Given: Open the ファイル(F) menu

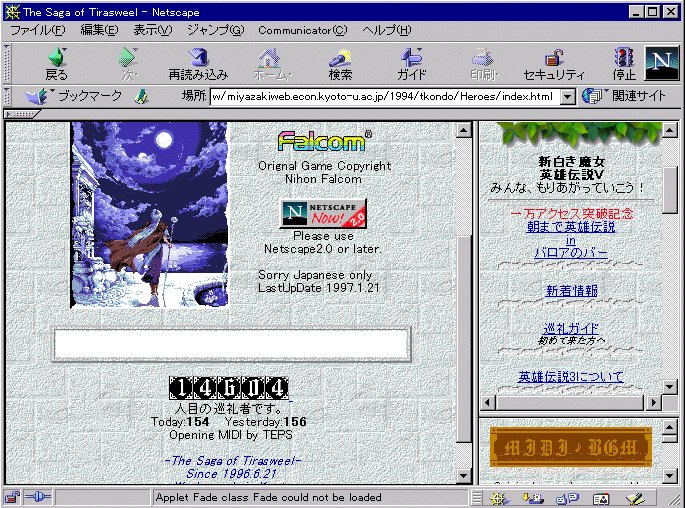Looking at the screenshot, I should [38, 30].
